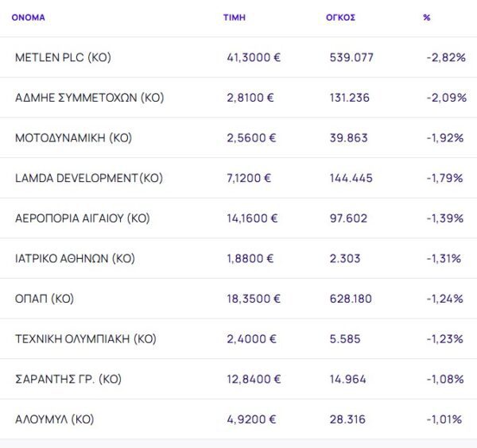Open ΑΔΜΗΕ ΣΥΜΜΕΤΟΧΩΝ (ΚΟ) stock page

(x=89, y=98)
